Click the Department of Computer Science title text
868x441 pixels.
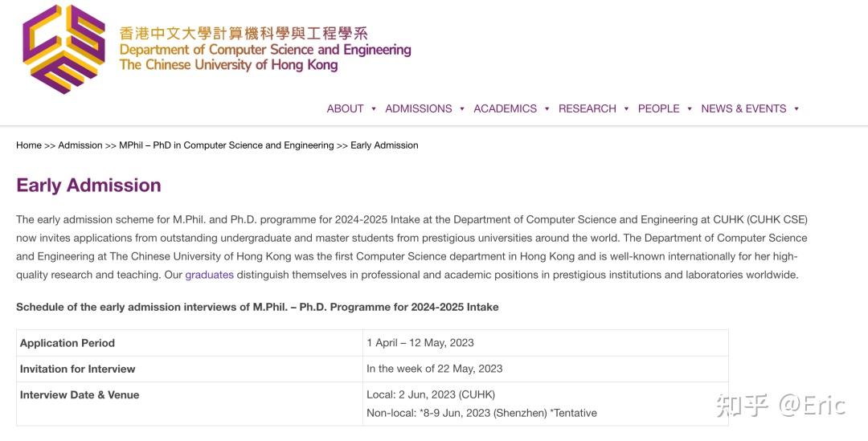tap(265, 50)
